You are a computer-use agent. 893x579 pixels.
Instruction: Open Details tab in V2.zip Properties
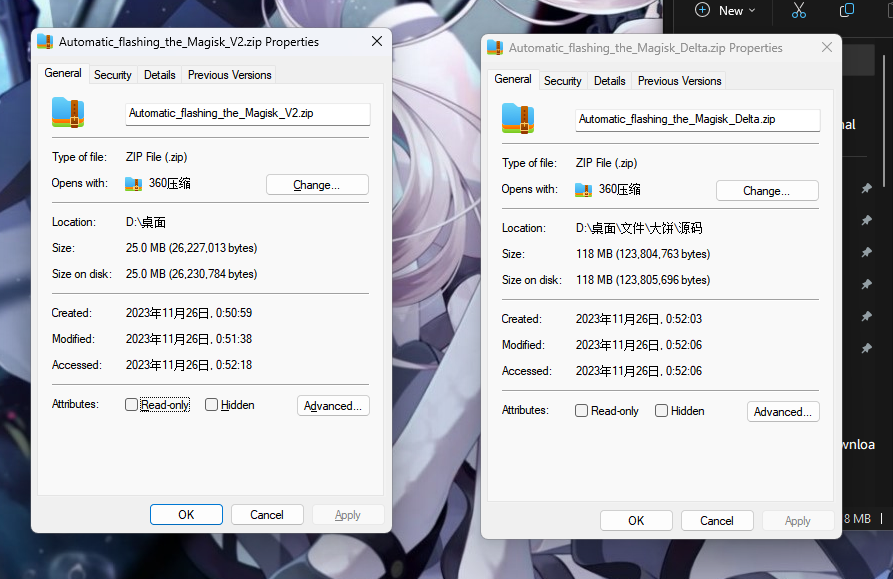[x=159, y=75]
